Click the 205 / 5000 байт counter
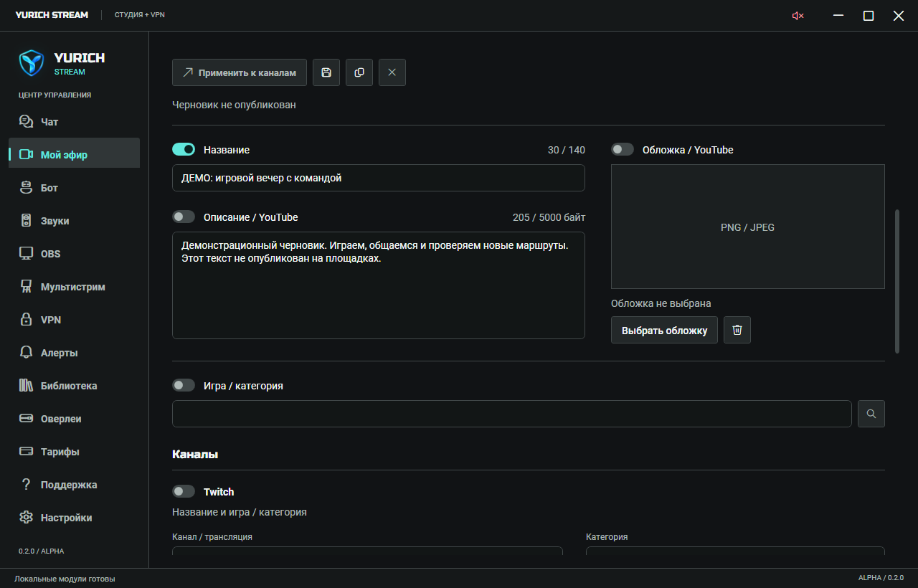The image size is (918, 588). (549, 217)
